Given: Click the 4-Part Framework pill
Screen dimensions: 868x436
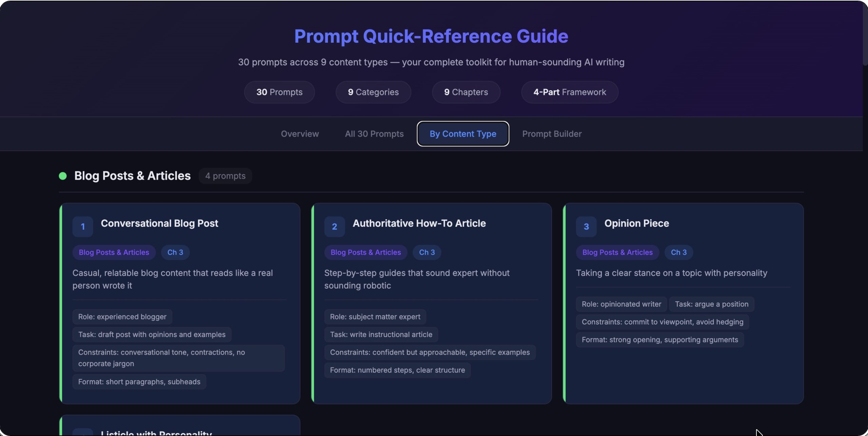Looking at the screenshot, I should pyautogui.click(x=569, y=92).
